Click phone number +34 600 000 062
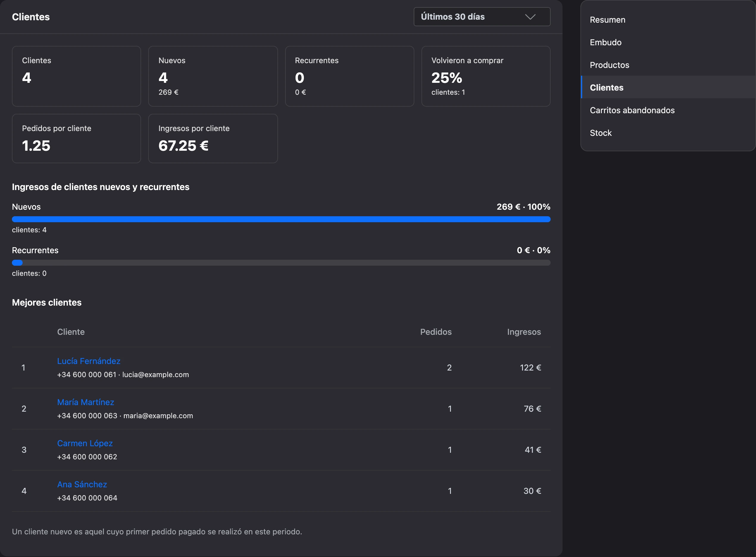This screenshot has height=557, width=756. coord(87,457)
